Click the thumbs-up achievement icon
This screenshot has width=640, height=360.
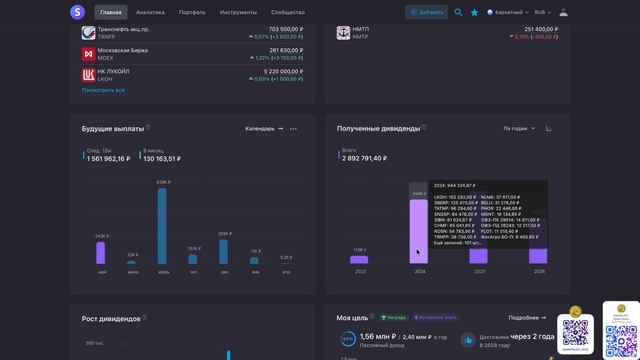click(468, 340)
